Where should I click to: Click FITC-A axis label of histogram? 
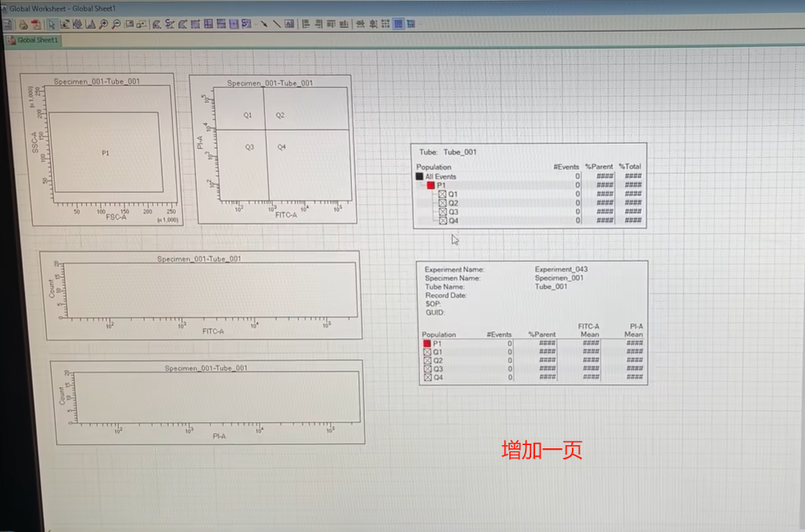pos(213,332)
